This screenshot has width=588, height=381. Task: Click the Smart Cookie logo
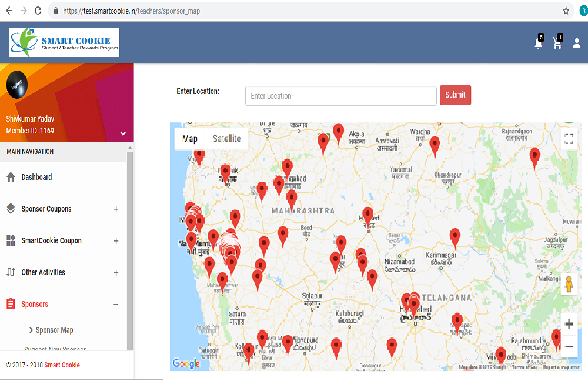(64, 42)
